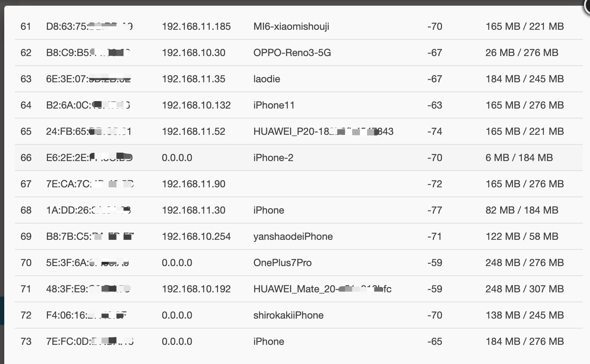Click IP address 192.168.11.185
The image size is (590, 364).
pos(196,27)
